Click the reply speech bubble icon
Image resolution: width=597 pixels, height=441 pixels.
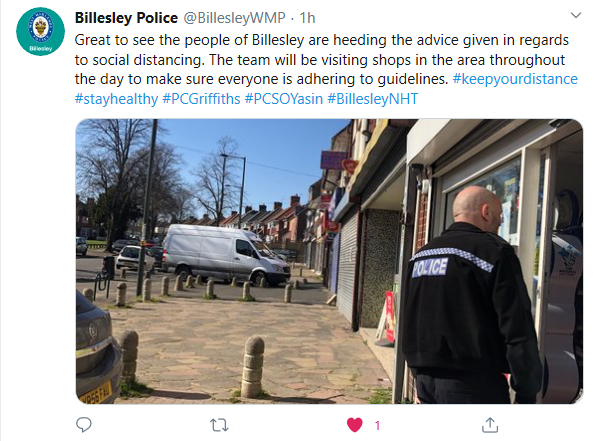pos(84,425)
